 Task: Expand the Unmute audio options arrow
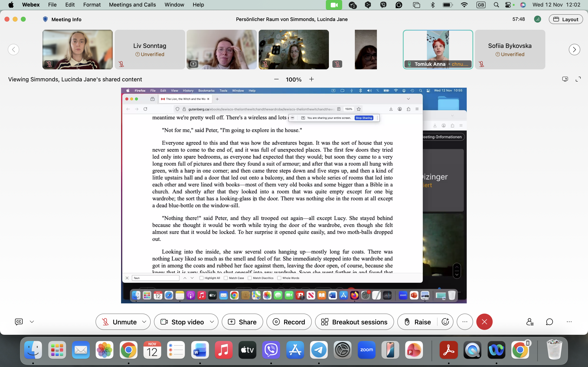[x=144, y=322]
